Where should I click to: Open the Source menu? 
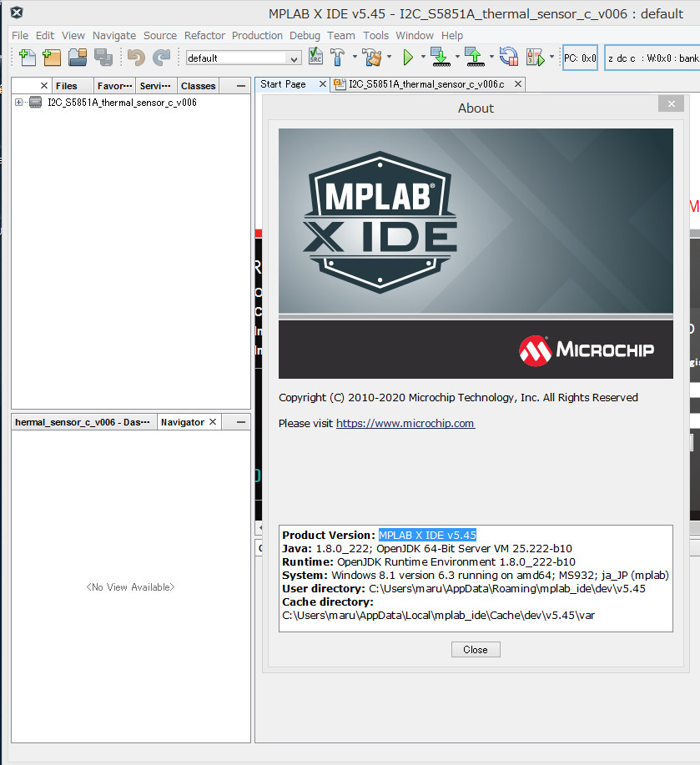160,36
